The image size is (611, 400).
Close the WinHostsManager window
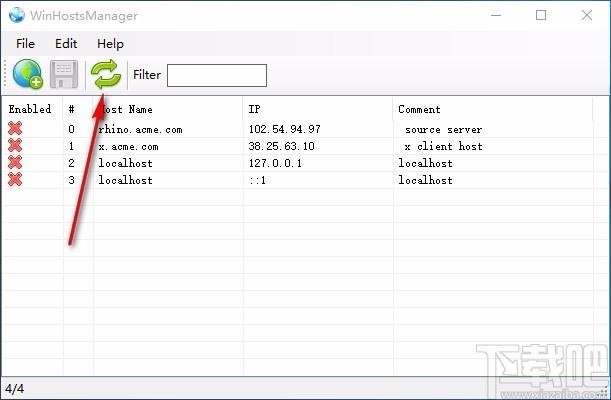(x=586, y=15)
